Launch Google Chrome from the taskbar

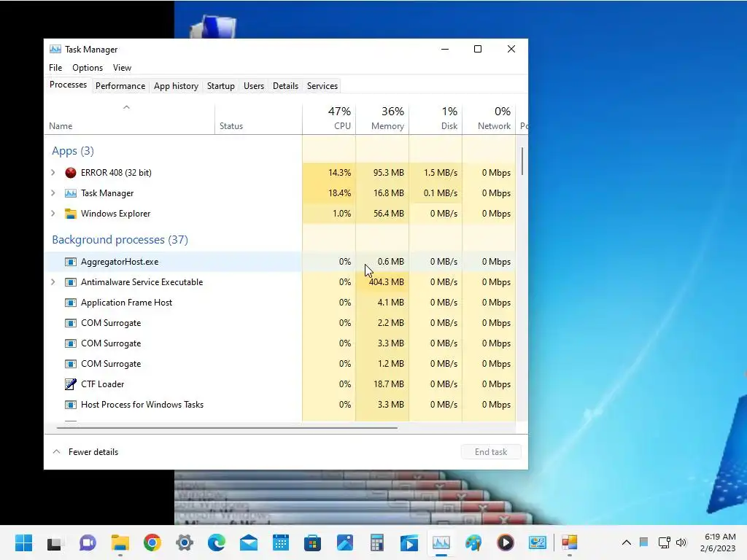click(x=152, y=542)
